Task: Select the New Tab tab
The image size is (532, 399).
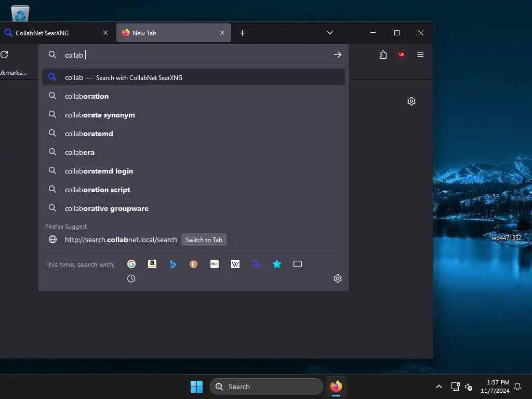Action: (x=169, y=33)
